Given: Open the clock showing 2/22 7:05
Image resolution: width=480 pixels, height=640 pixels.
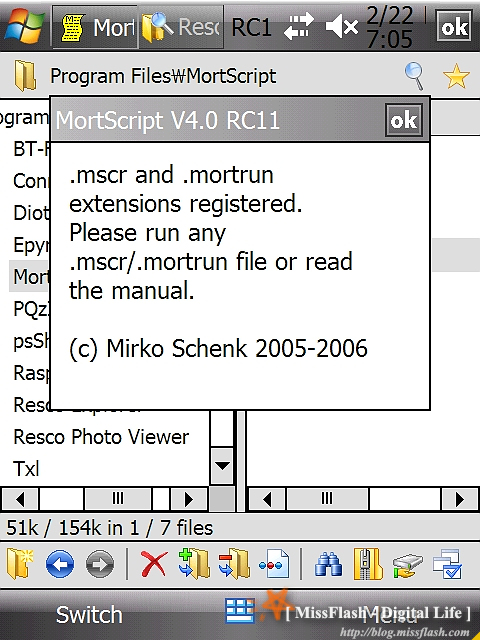Looking at the screenshot, I should click(390, 27).
